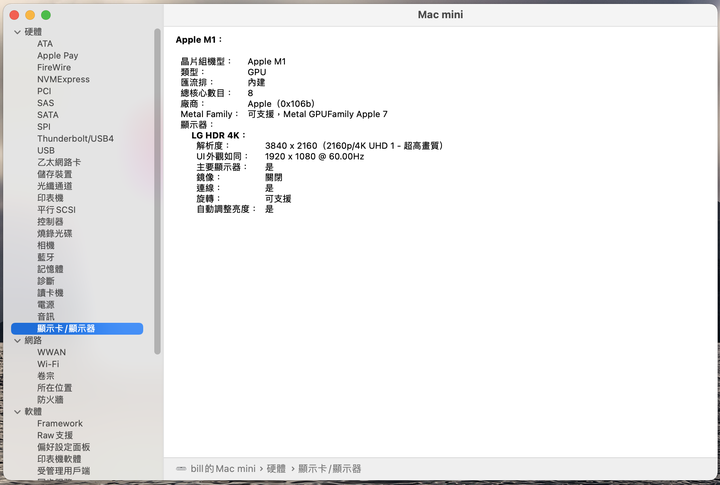The height and width of the screenshot is (485, 720).
Task: Select PCI in the sidebar
Action: coord(44,91)
